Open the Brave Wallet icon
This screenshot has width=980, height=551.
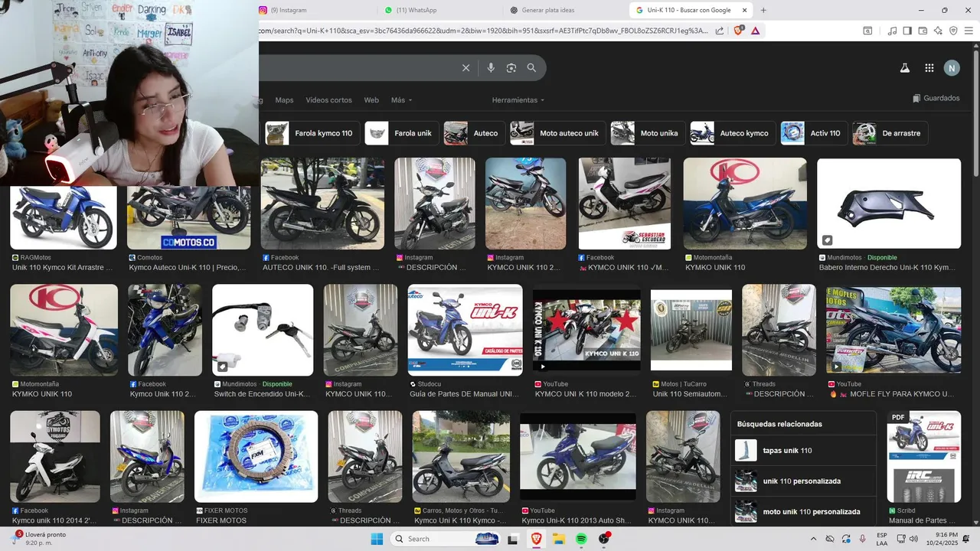click(923, 31)
